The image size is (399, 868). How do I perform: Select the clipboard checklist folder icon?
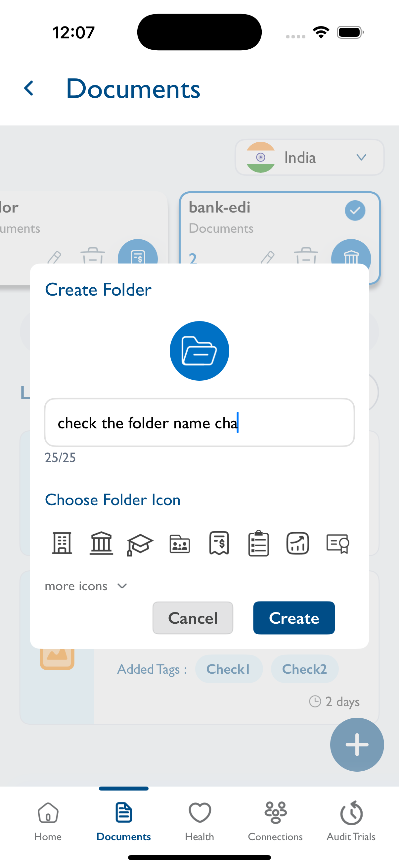click(x=259, y=543)
